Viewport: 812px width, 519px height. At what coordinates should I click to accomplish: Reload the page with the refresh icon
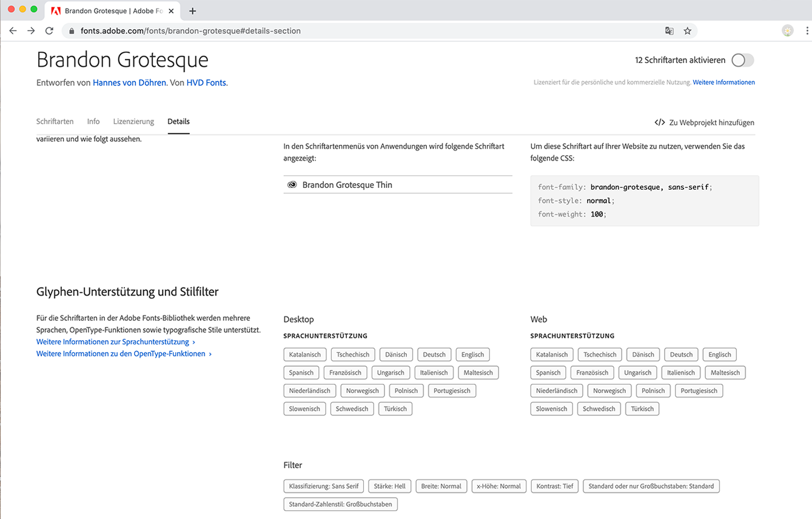click(49, 31)
